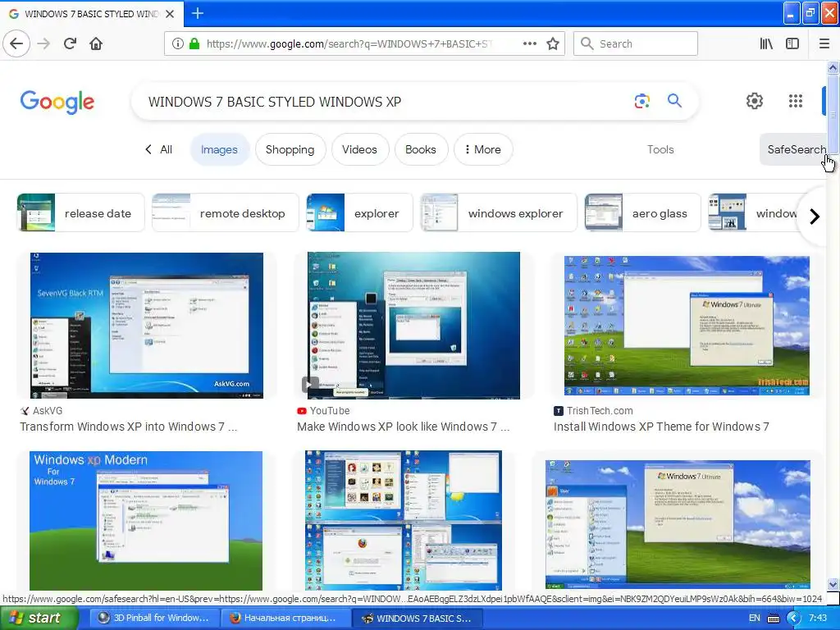Switch to the Начальная страница Firefox taskbar window
This screenshot has height=630, width=840.
click(x=285, y=618)
